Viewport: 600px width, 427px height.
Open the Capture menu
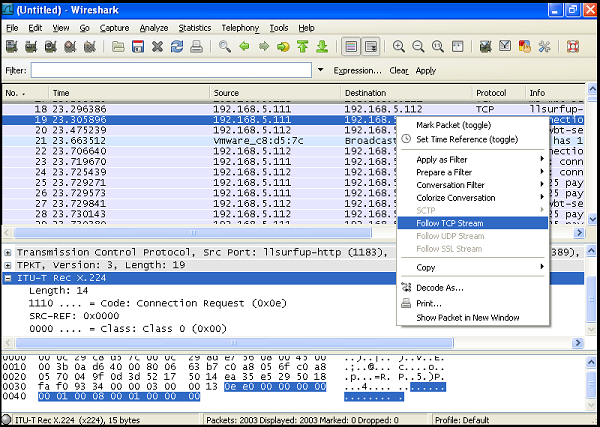(x=114, y=28)
